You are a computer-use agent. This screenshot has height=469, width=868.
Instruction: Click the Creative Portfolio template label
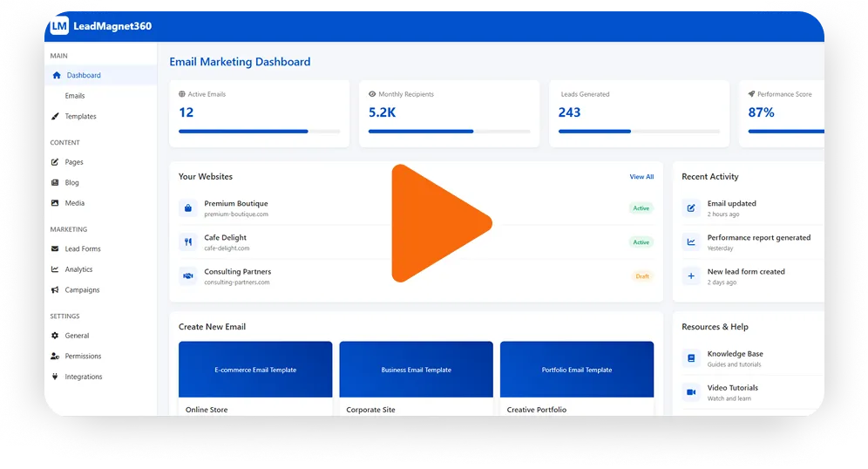[x=537, y=410]
